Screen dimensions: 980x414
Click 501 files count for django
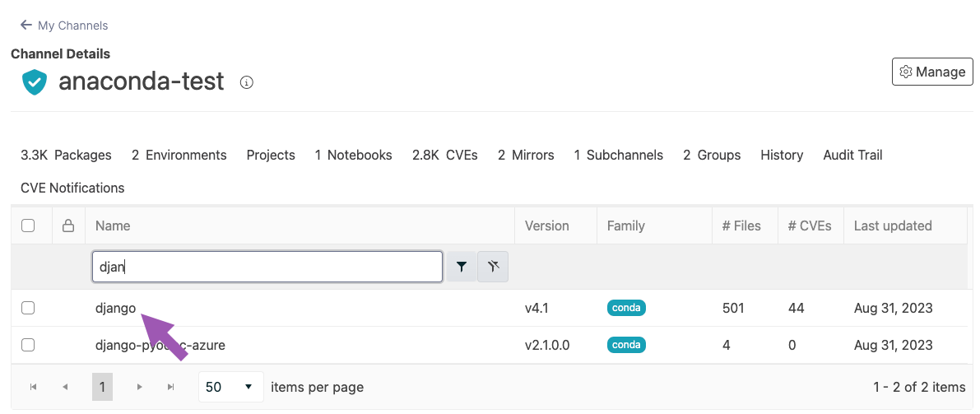coord(733,308)
